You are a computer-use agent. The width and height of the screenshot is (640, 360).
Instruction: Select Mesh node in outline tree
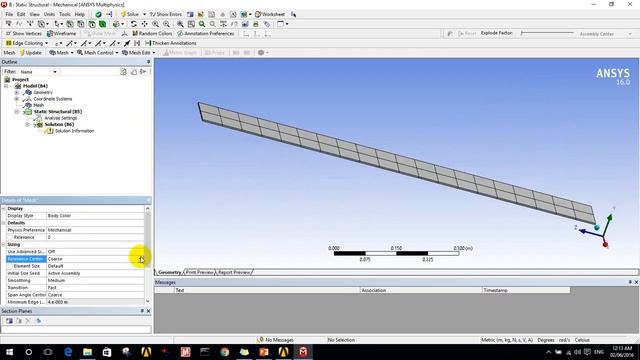pyautogui.click(x=38, y=105)
